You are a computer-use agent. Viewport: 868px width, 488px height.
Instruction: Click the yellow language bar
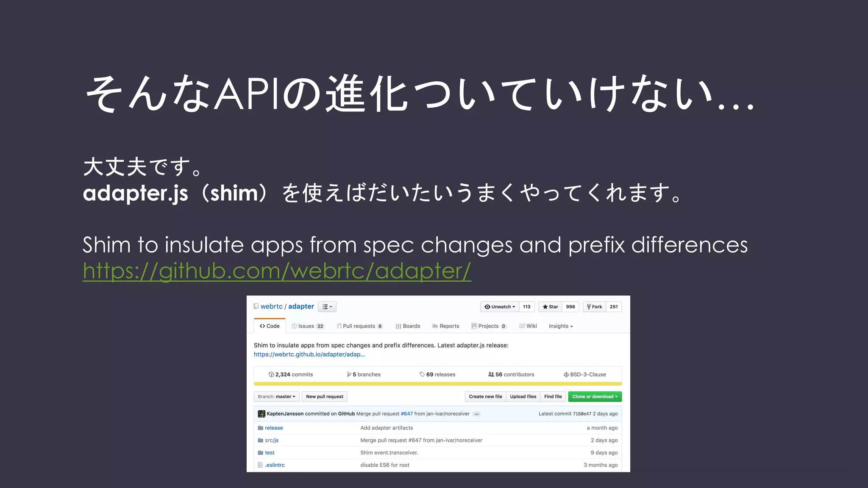(438, 384)
